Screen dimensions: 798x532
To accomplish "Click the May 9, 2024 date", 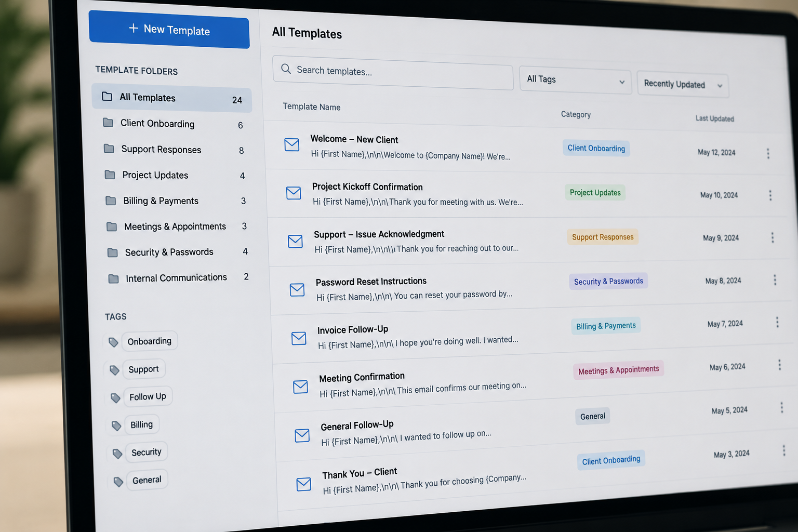I will 721,238.
